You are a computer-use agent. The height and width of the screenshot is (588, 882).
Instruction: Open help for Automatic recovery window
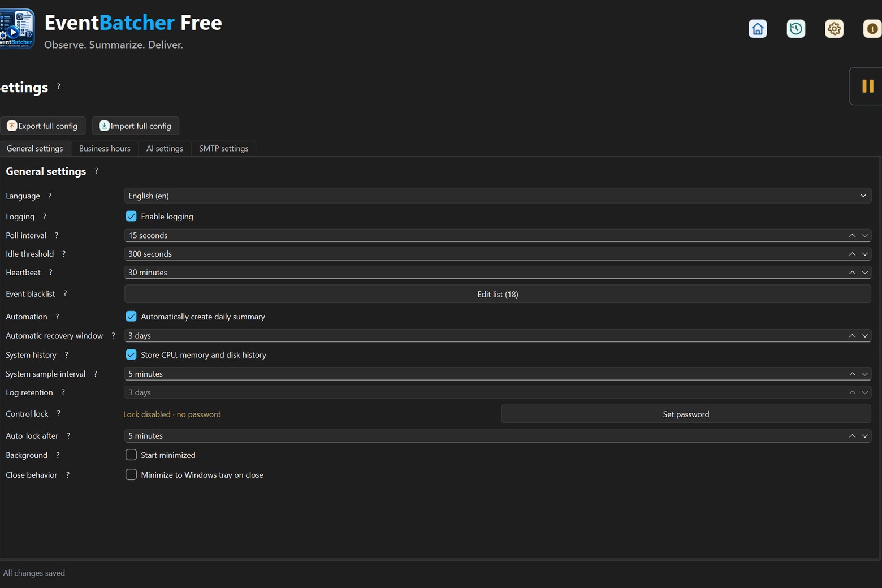tap(113, 336)
